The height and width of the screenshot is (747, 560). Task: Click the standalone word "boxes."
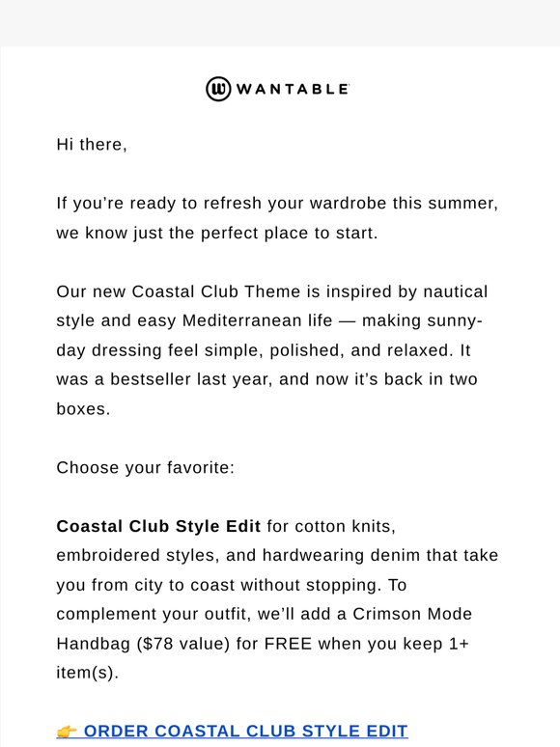83,409
